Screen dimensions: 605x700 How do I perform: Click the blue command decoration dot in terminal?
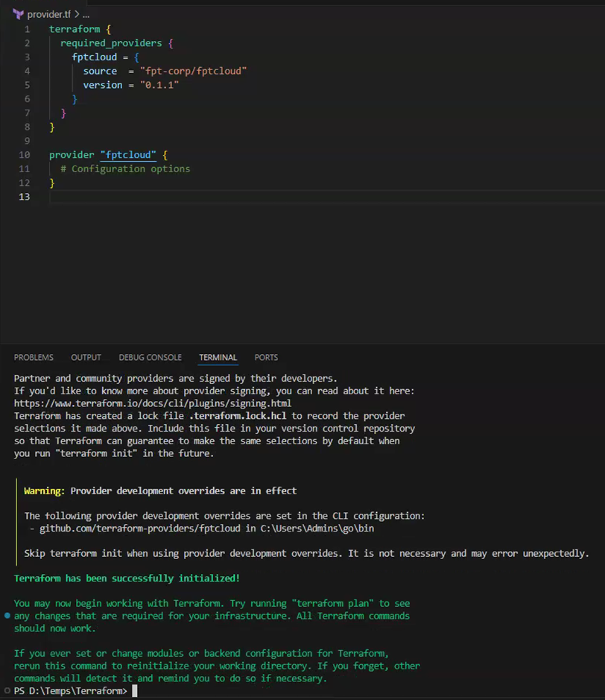click(x=7, y=616)
